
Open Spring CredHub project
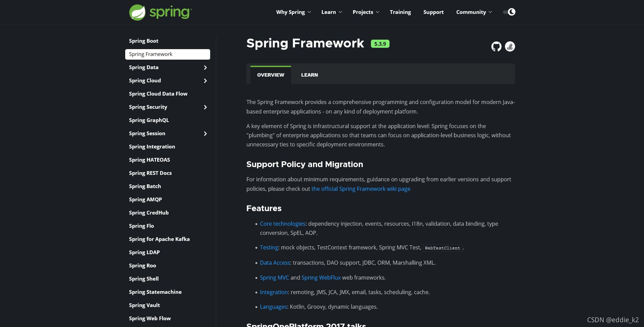(149, 213)
